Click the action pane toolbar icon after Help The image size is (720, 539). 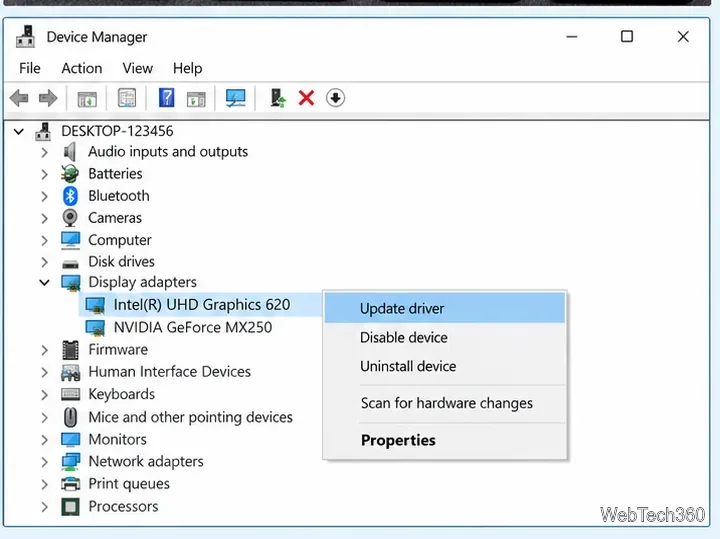coord(196,99)
